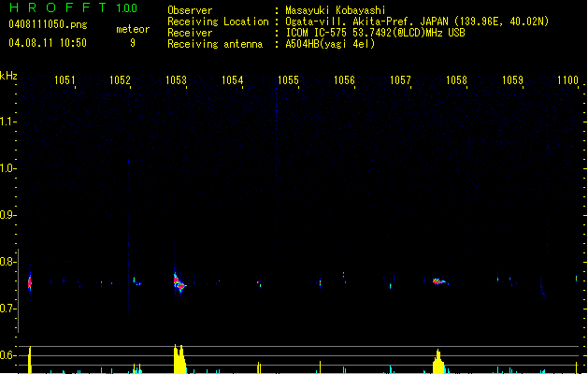The width and height of the screenshot is (588, 374).
Task: Click the 0.6 kHz frequency label
Action: (7, 355)
